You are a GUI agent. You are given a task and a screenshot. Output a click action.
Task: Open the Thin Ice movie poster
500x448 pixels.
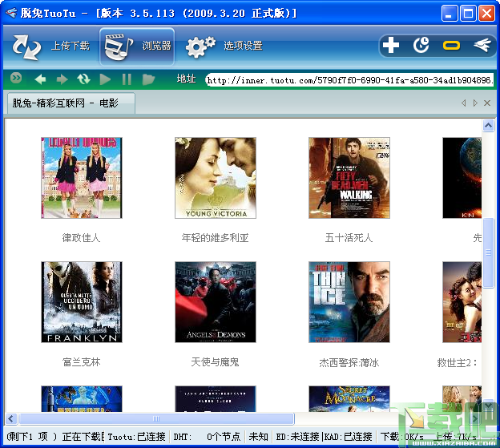[349, 302]
